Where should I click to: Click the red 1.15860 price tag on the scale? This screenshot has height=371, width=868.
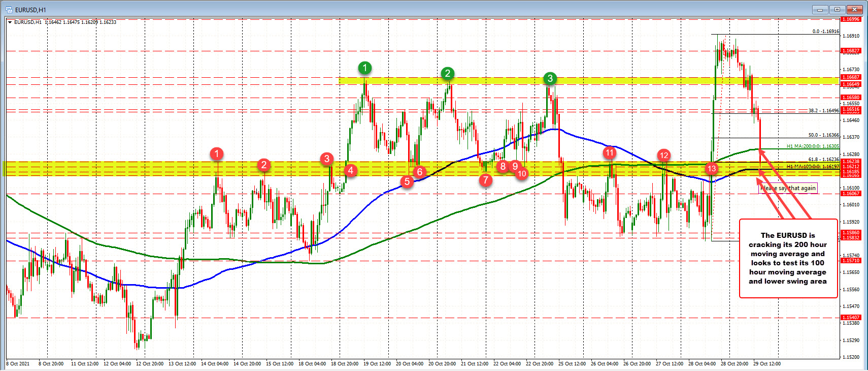coord(851,233)
